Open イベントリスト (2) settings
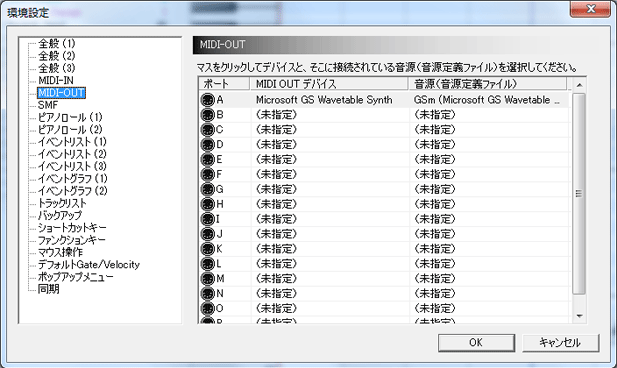The image size is (617, 368). pyautogui.click(x=72, y=154)
